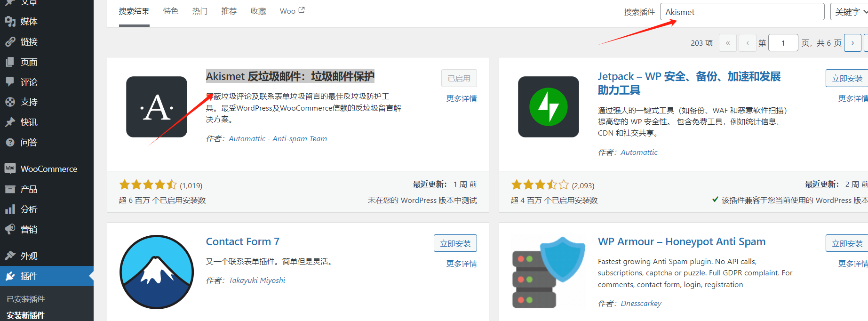Image resolution: width=868 pixels, height=321 pixels.
Task: Click the Akismet 反垃圾邮件 plugin title
Action: point(290,76)
